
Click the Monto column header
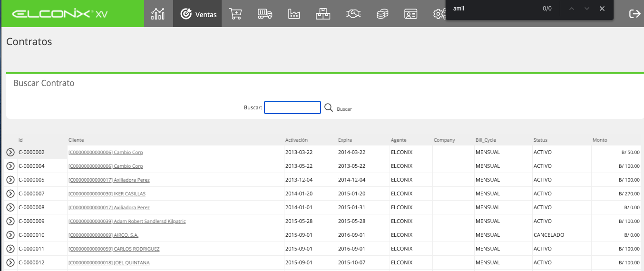point(600,140)
